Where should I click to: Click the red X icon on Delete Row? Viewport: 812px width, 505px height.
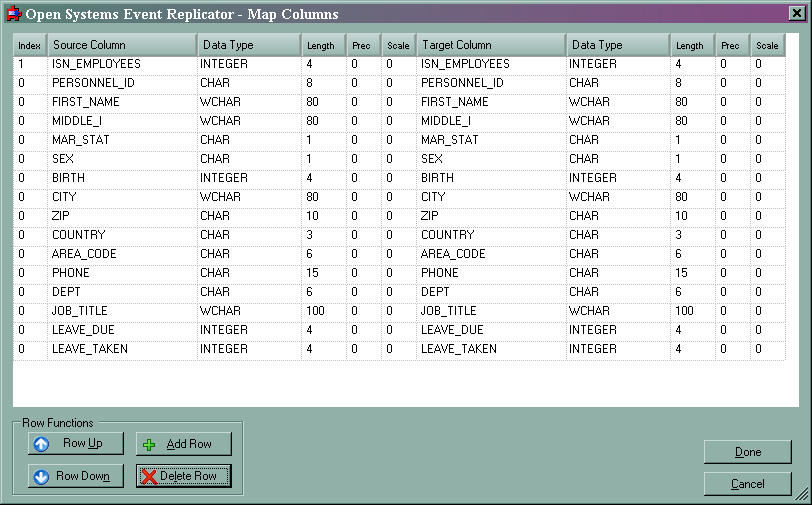(x=149, y=477)
